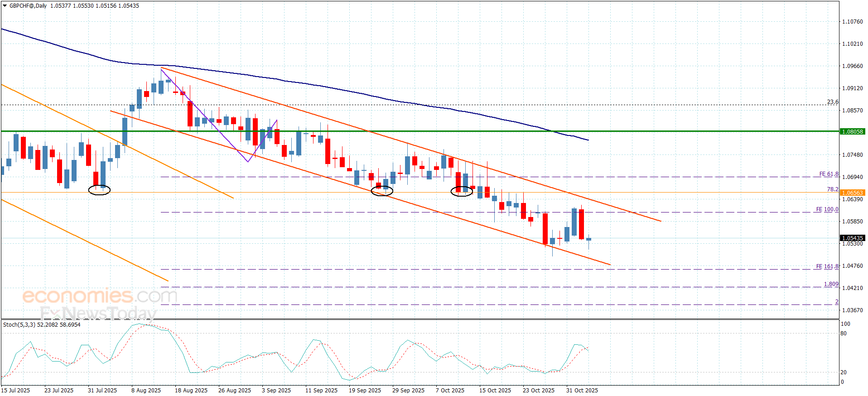This screenshot has height=396, width=868.
Task: Click the FE 61.8 expansion label
Action: (x=829, y=174)
